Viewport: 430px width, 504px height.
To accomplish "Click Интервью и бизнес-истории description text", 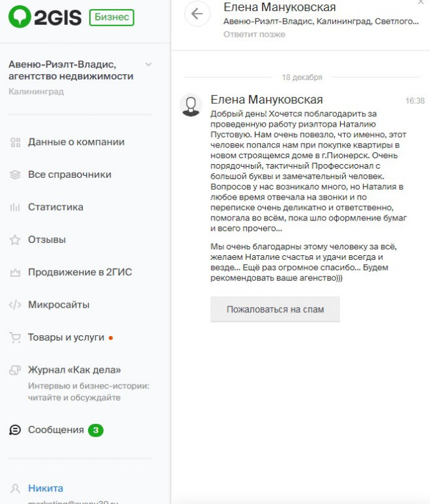I will coord(89,392).
